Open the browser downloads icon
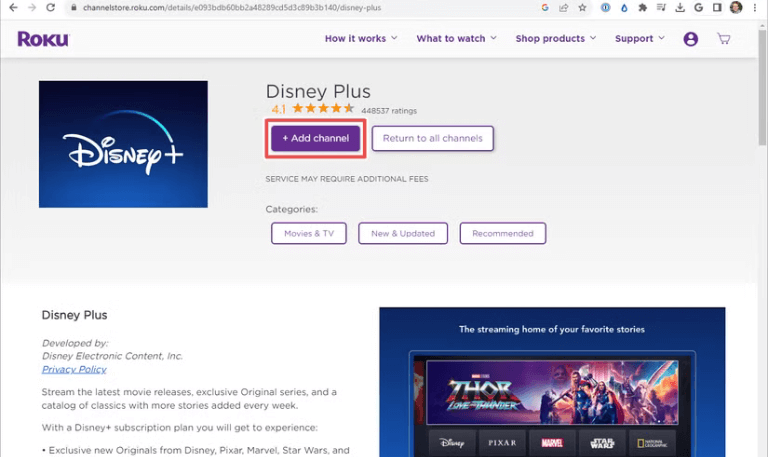Viewport: 768px width, 457px height. pos(680,7)
